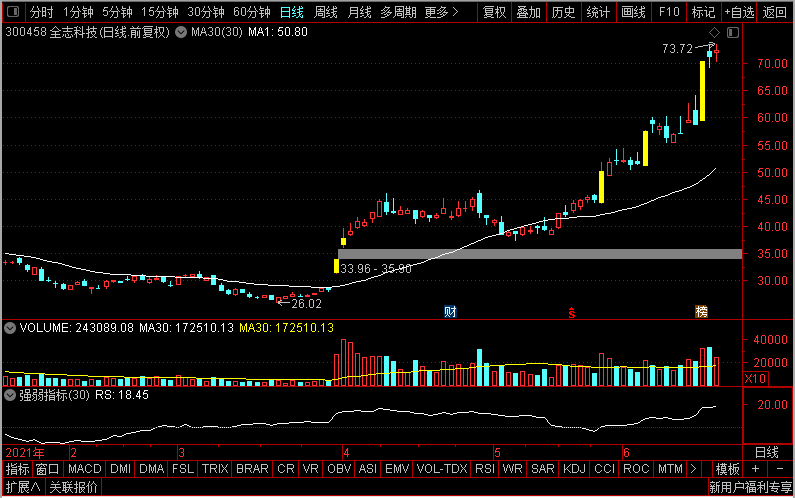This screenshot has height=498, width=795.
Task: Select the 日线 daily period
Action: [x=292, y=12]
